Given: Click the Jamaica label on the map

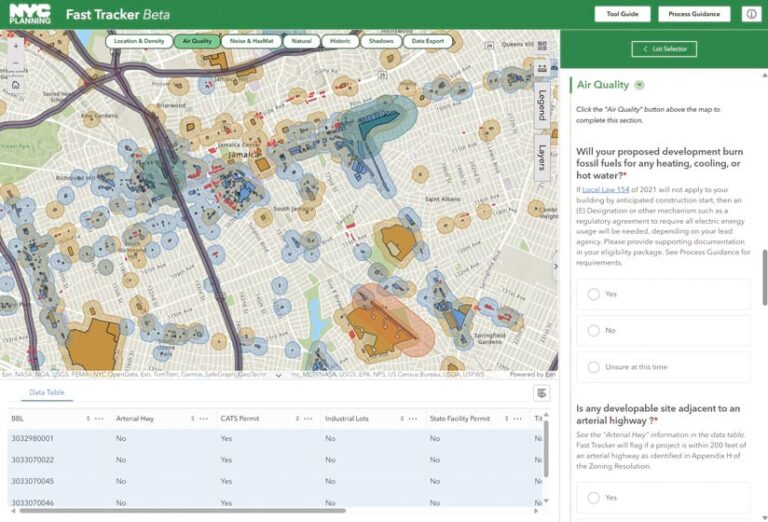Looking at the screenshot, I should [243, 155].
